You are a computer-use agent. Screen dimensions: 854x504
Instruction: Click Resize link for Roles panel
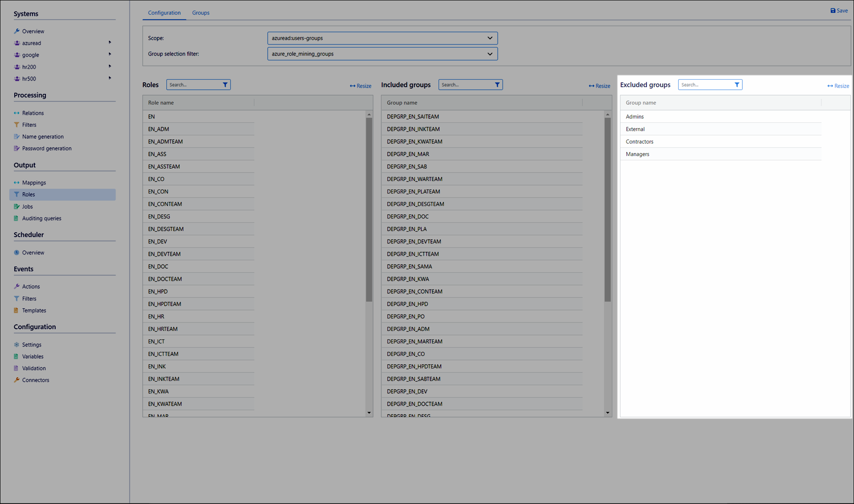click(x=360, y=86)
